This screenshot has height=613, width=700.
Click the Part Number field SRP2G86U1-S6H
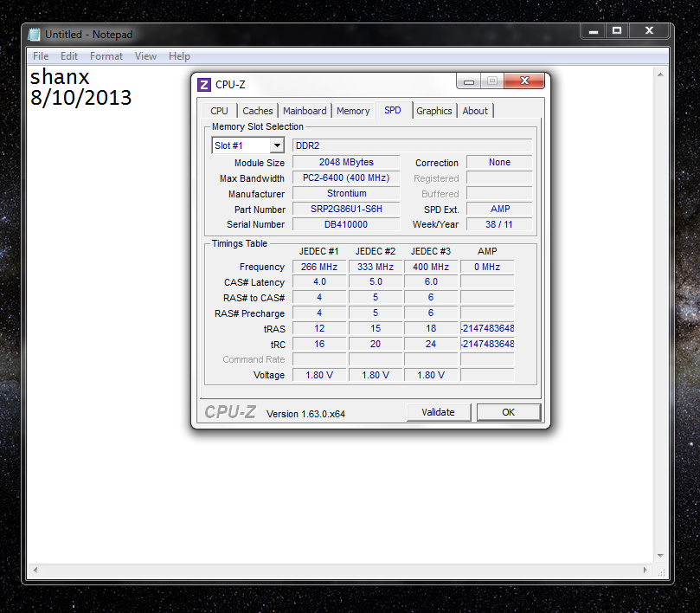click(346, 209)
